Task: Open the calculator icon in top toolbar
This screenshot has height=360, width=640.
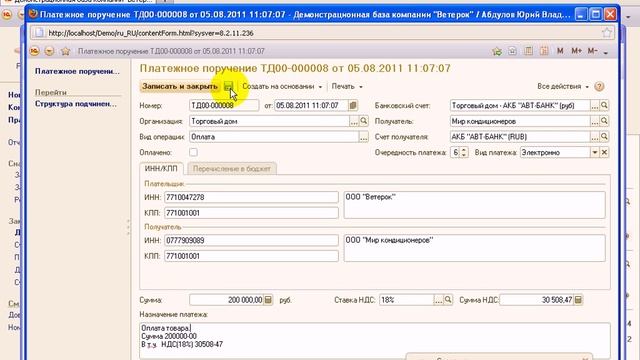Action: click(x=529, y=51)
